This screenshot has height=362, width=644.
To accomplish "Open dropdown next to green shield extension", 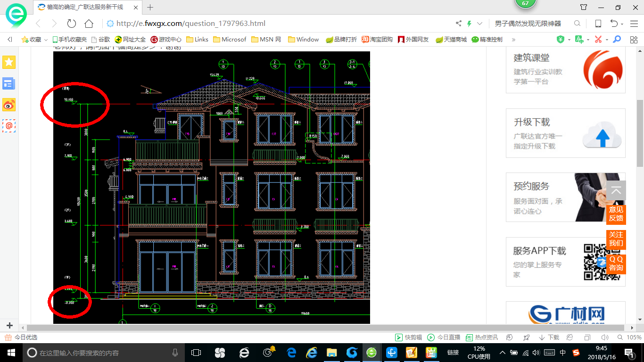I will point(569,40).
